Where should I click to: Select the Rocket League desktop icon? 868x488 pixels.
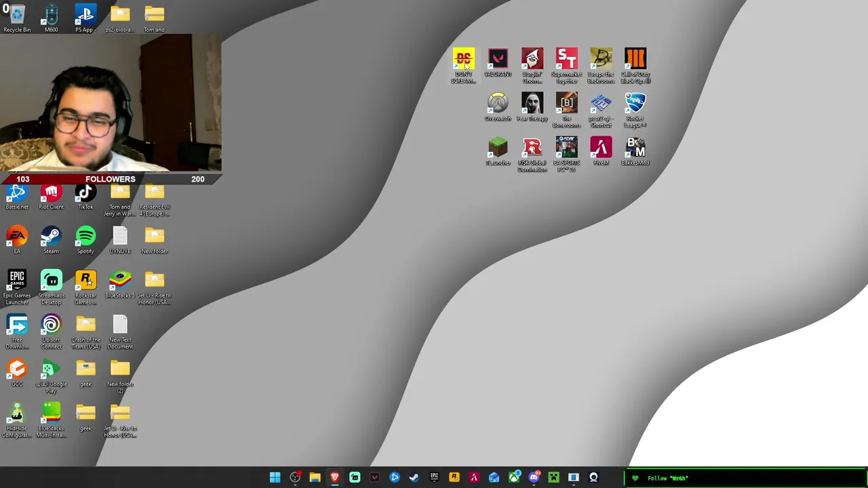635,110
